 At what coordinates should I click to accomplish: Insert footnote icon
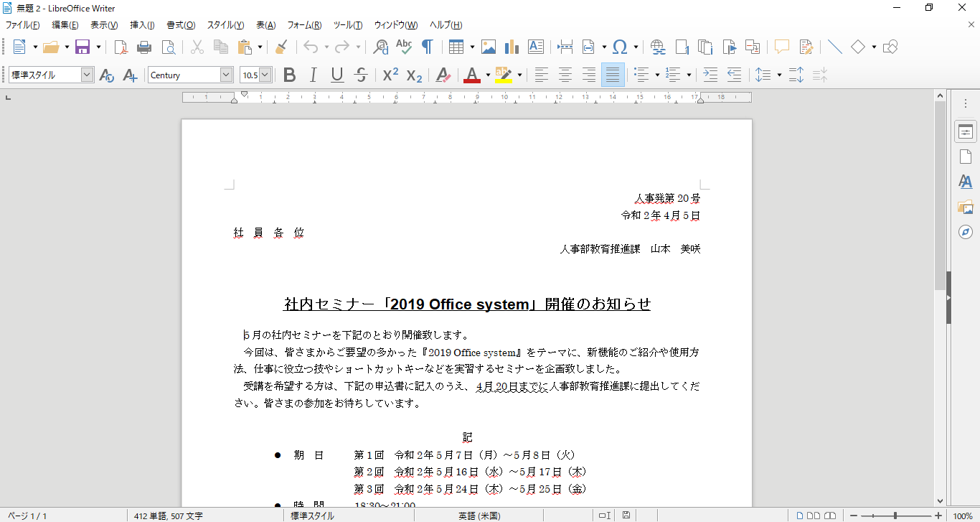coord(682,47)
